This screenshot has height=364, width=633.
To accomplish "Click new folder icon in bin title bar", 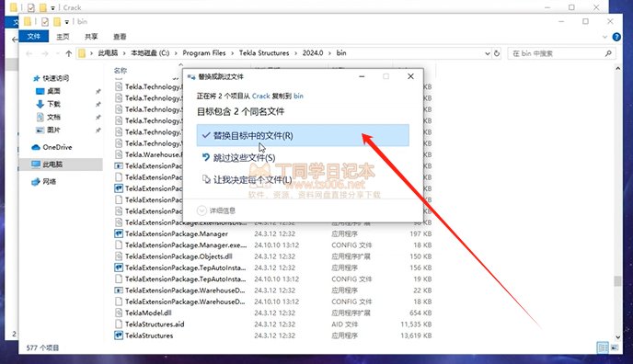I will pos(57,21).
